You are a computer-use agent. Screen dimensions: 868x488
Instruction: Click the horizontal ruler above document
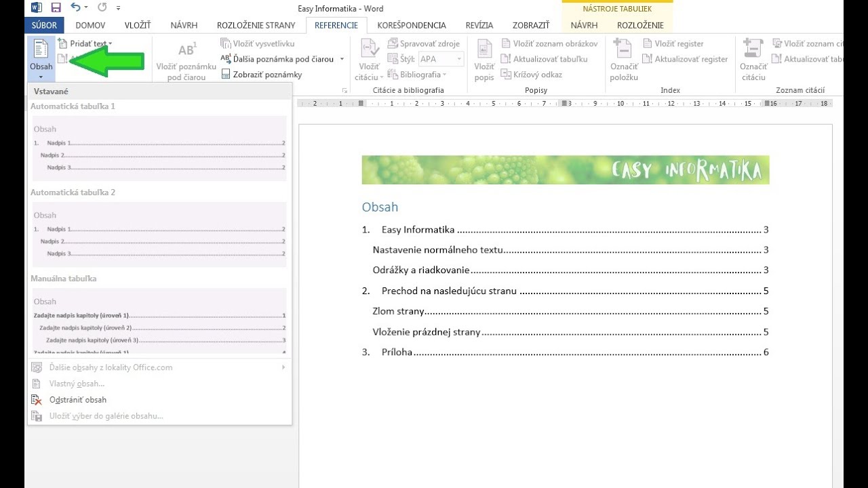point(565,104)
